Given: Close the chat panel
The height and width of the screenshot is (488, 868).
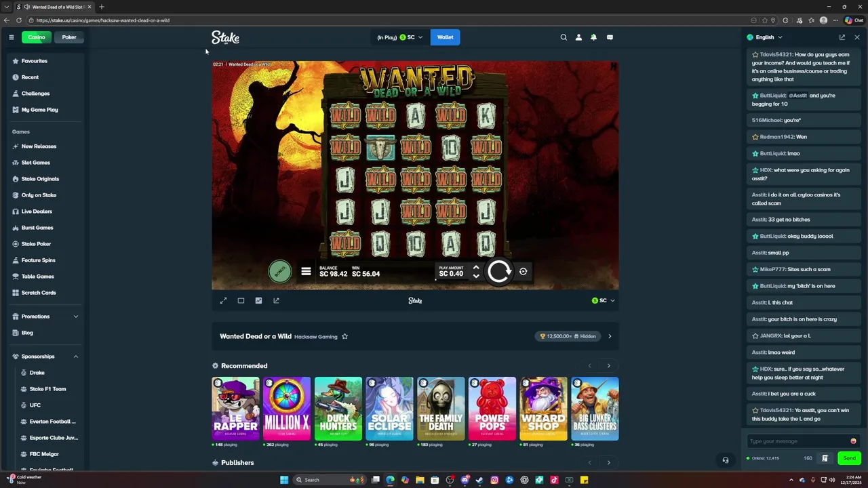Looking at the screenshot, I should pos(856,37).
